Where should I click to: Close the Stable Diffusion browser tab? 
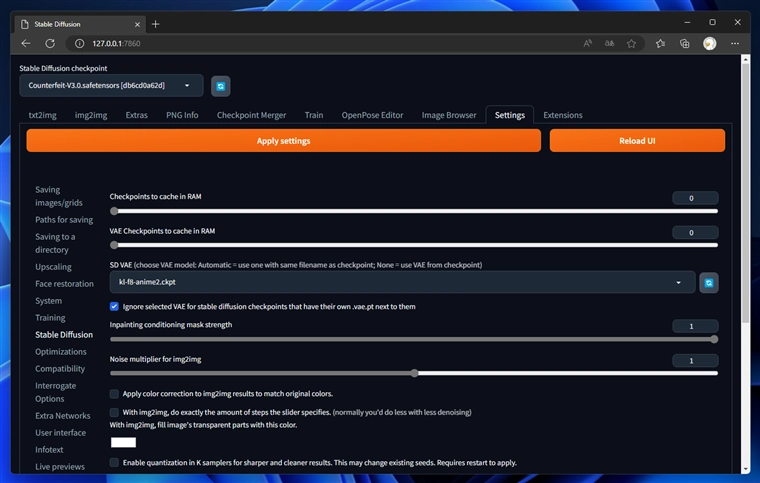pos(137,24)
